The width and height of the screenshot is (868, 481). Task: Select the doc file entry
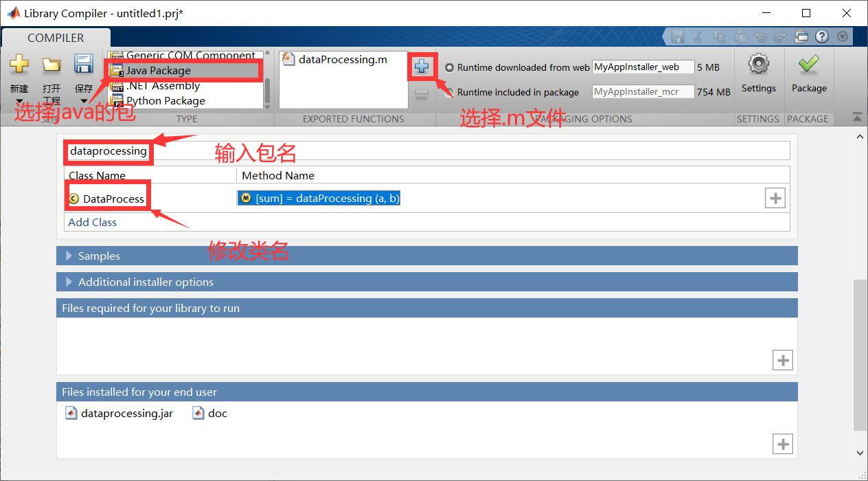210,413
